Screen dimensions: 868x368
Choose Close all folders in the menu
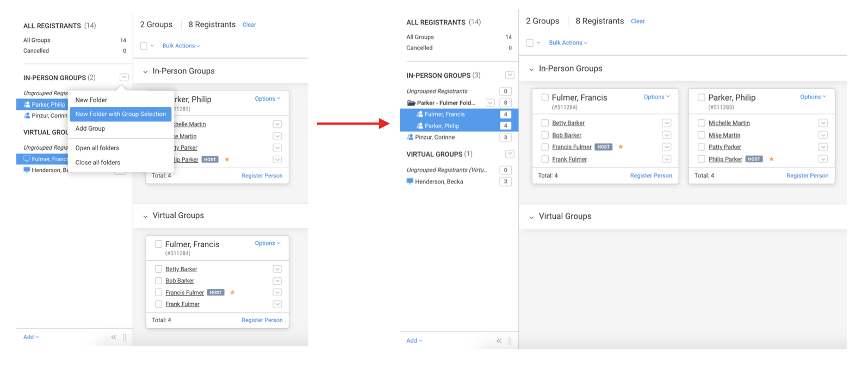click(98, 162)
